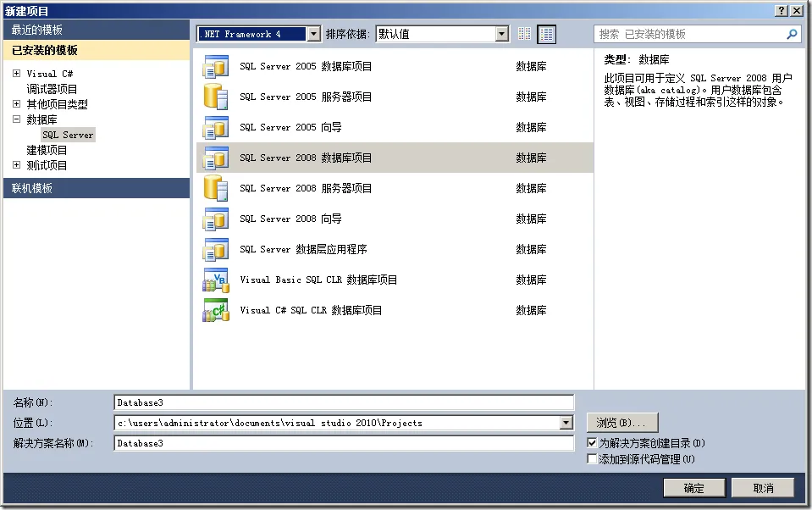This screenshot has height=510, width=812.
Task: Click the 确定 button
Action: coord(694,488)
